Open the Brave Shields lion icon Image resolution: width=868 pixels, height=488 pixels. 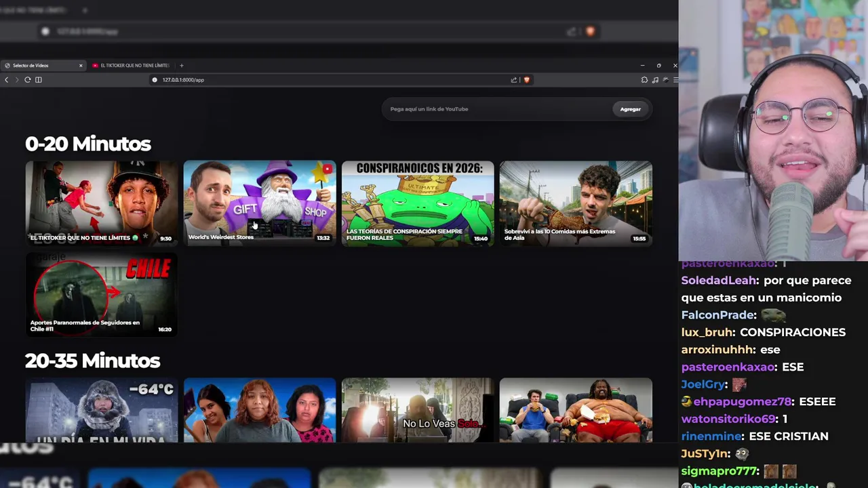(x=526, y=80)
